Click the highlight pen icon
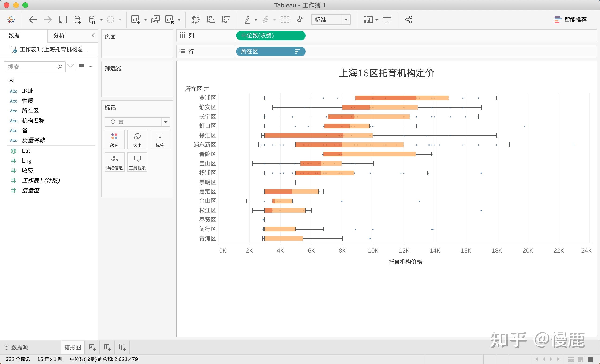Image resolution: width=600 pixels, height=364 pixels. coord(247,19)
